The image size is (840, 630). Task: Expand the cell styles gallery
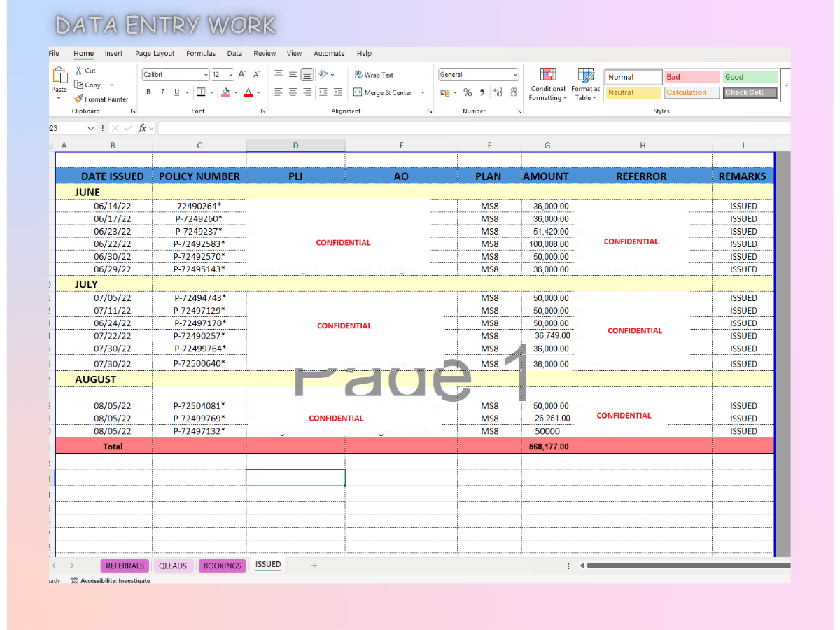pyautogui.click(x=786, y=84)
